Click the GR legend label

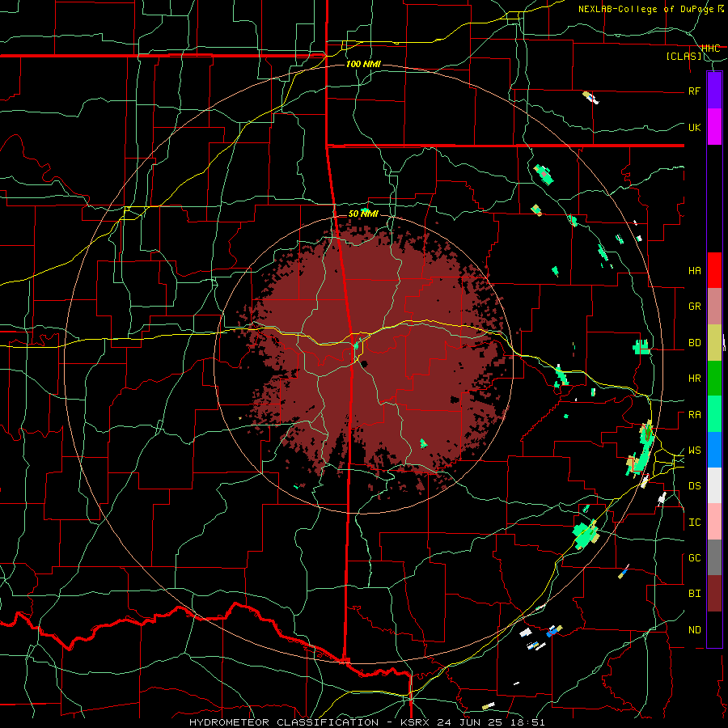694,307
